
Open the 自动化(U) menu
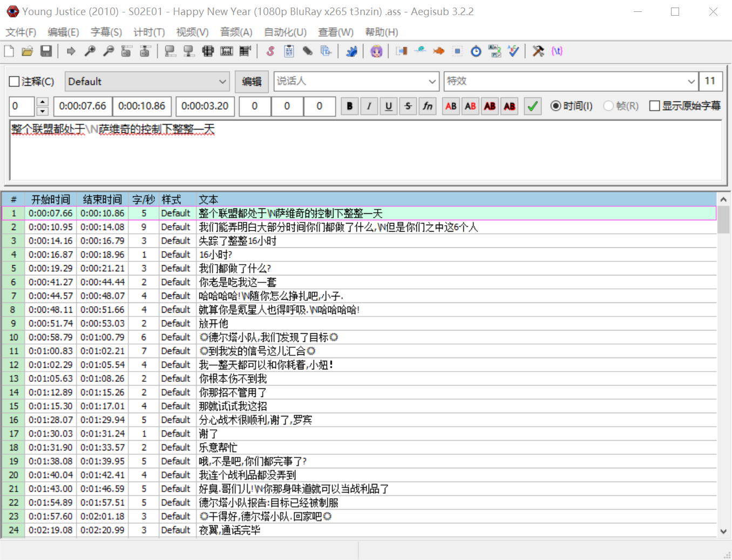(285, 32)
